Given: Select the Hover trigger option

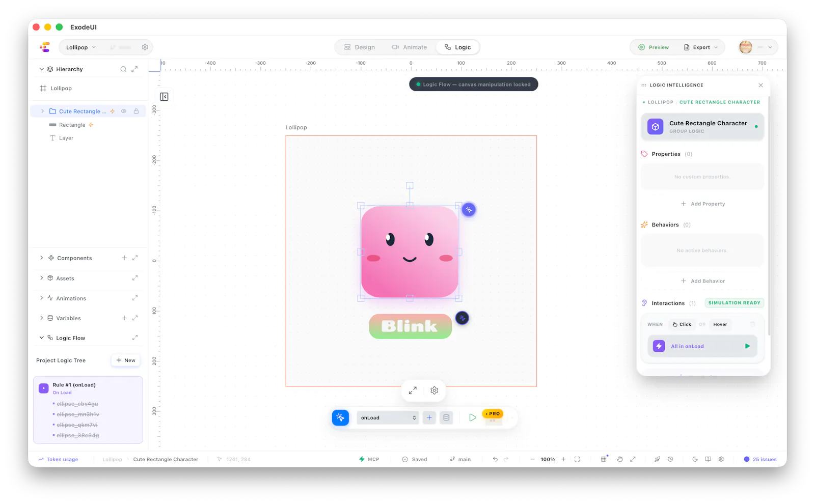Looking at the screenshot, I should [x=720, y=324].
